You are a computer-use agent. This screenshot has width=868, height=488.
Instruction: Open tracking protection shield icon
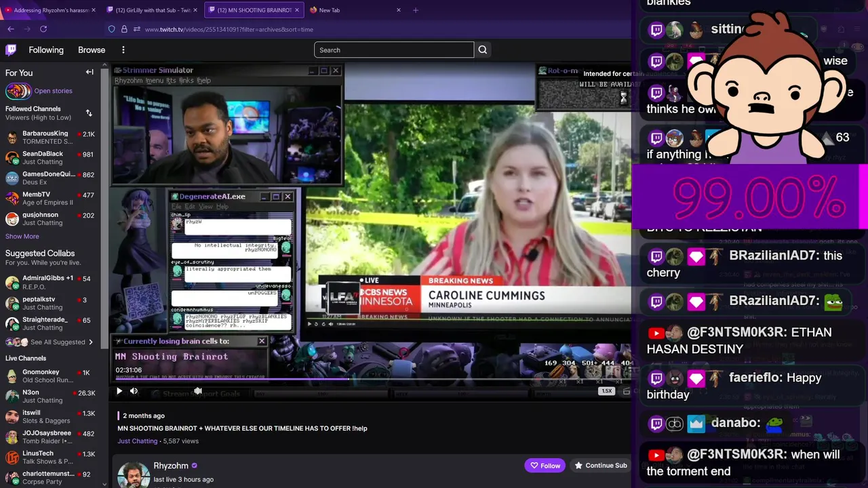point(112,29)
